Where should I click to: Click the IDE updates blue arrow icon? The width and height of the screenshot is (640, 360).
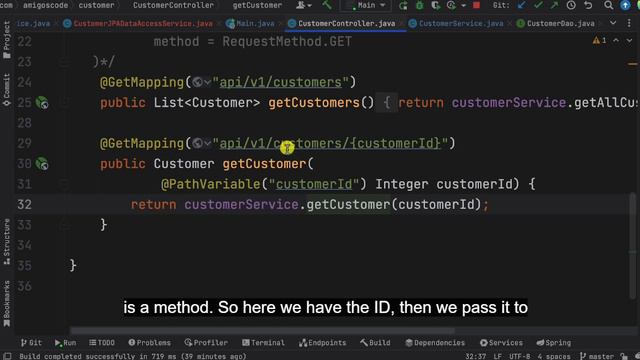point(625,5)
